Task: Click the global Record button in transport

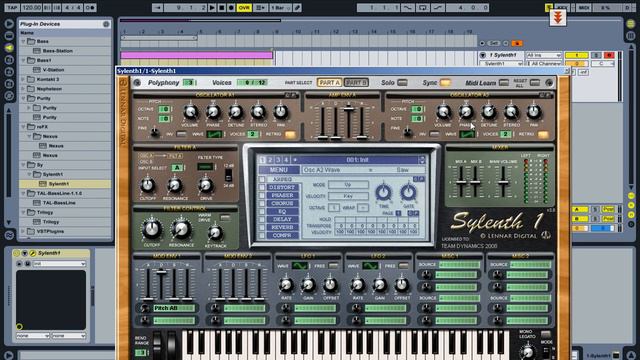Action: (231, 7)
